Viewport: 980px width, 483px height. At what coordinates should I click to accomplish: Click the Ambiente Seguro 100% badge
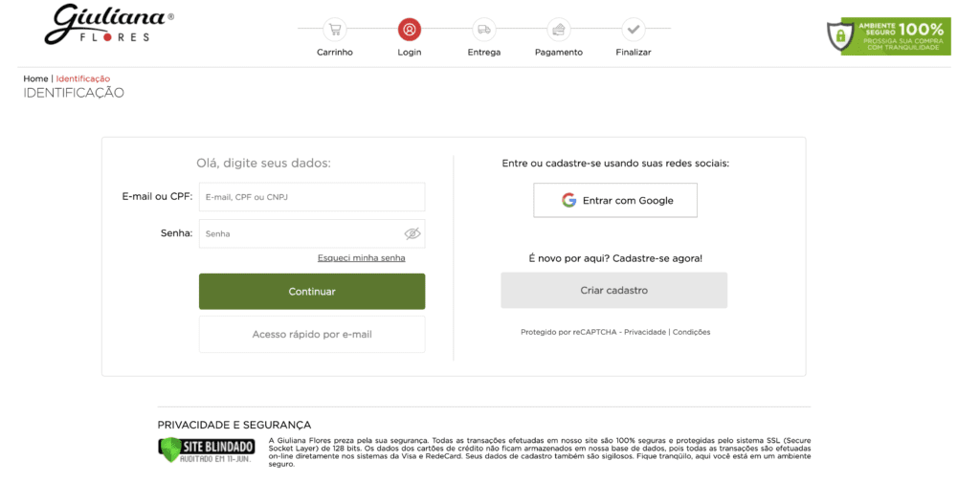pyautogui.click(x=888, y=35)
